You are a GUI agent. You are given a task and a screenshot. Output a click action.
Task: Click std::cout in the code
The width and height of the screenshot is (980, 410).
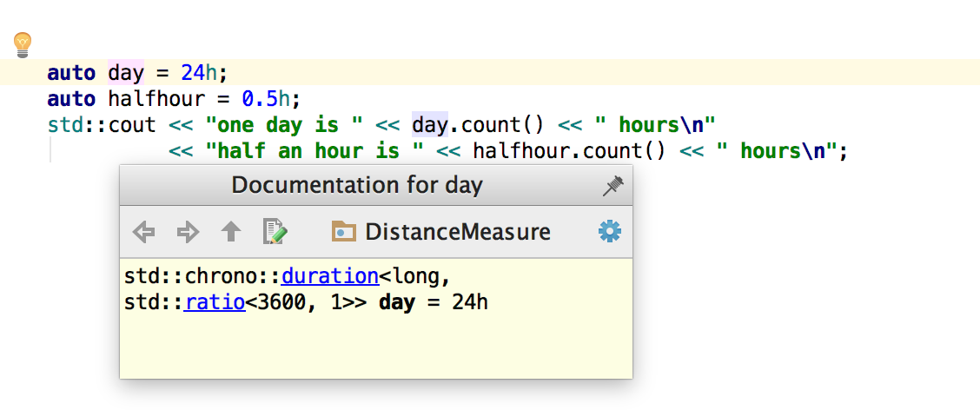[102, 125]
